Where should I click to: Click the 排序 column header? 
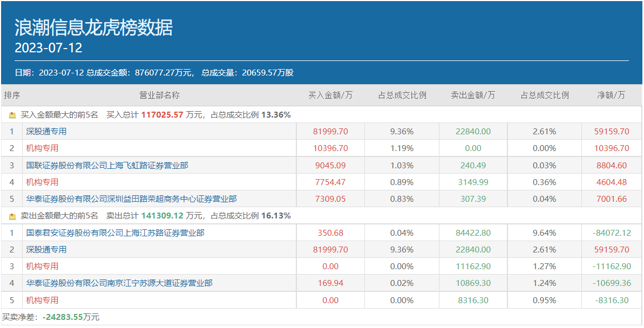pyautogui.click(x=12, y=95)
